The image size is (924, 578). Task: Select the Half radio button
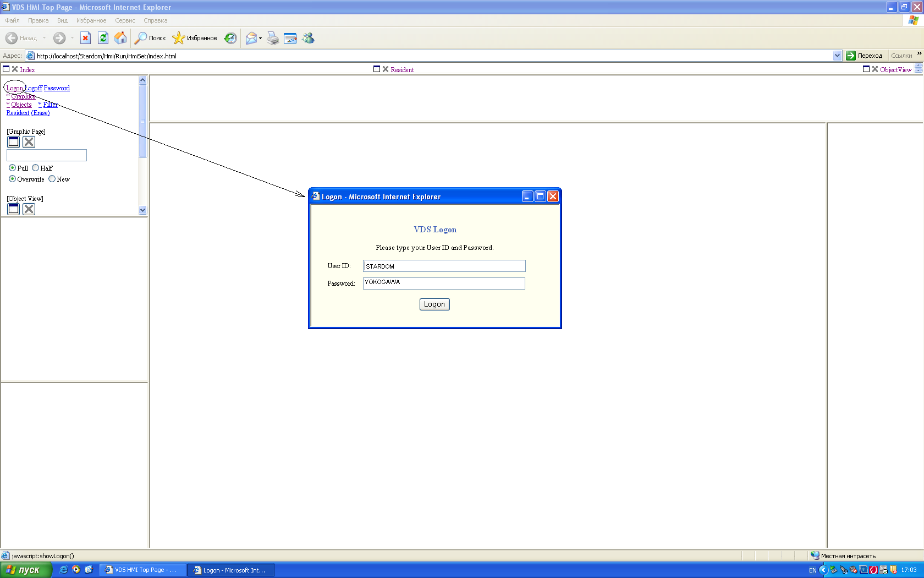(x=35, y=168)
